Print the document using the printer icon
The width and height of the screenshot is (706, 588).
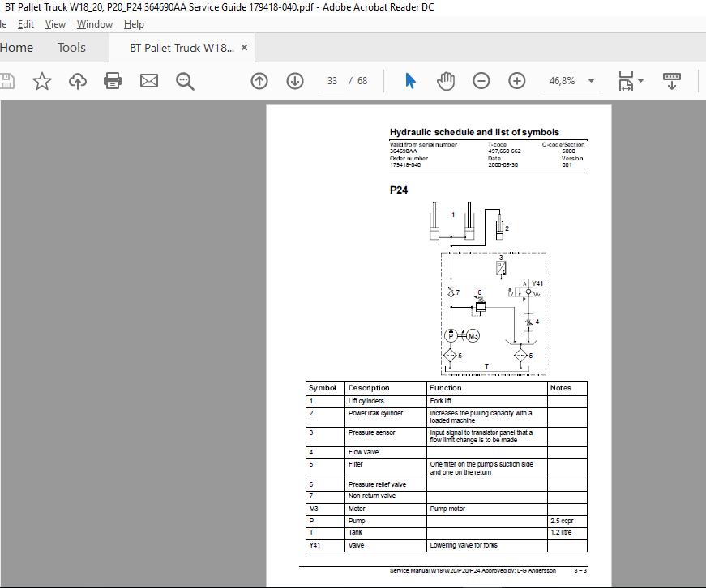(x=113, y=81)
